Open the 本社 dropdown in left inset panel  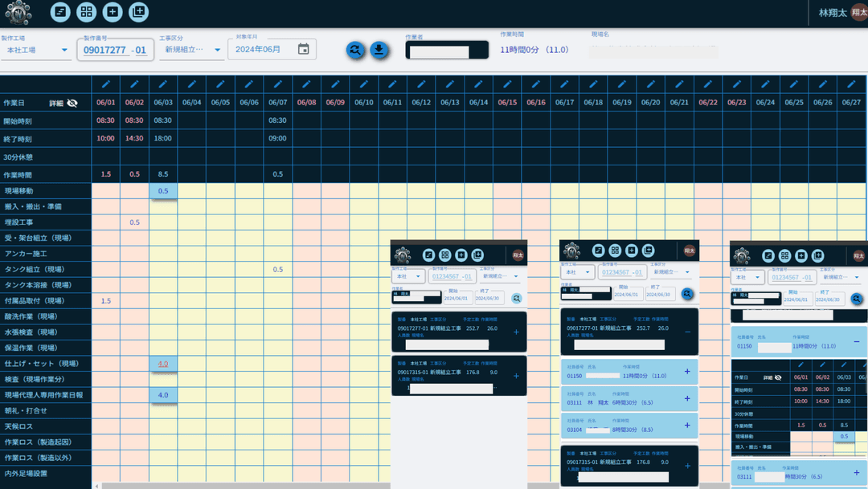click(x=408, y=276)
